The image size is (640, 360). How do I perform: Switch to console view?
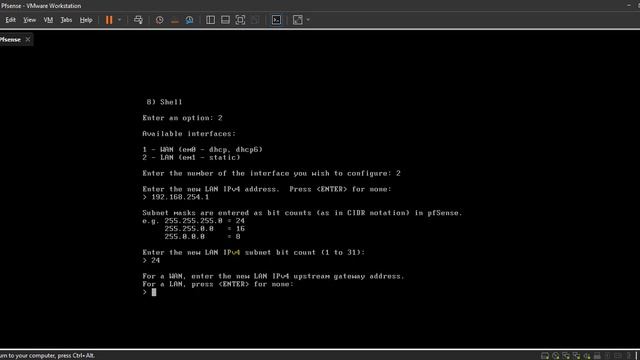click(x=276, y=20)
